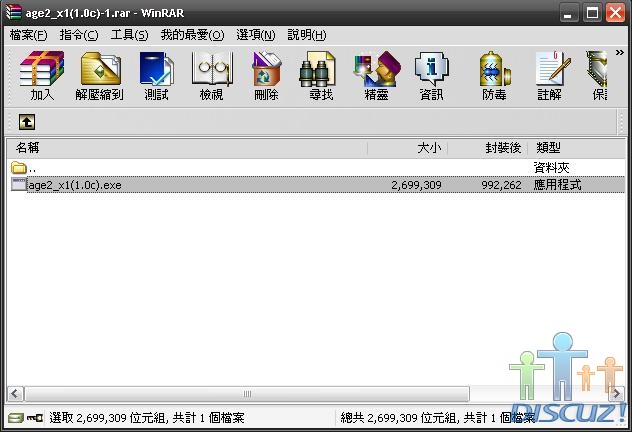Click status text 選取 2,699,309 位元組

(x=108, y=418)
